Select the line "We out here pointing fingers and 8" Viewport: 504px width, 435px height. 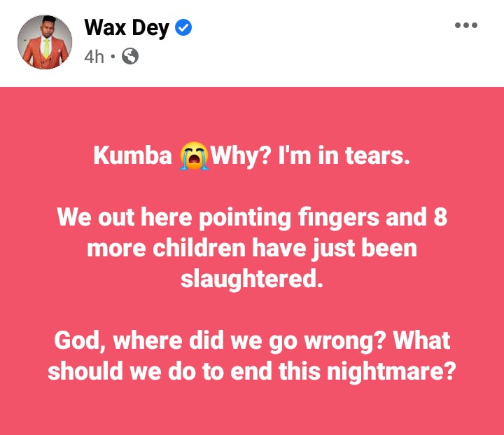tap(252, 217)
